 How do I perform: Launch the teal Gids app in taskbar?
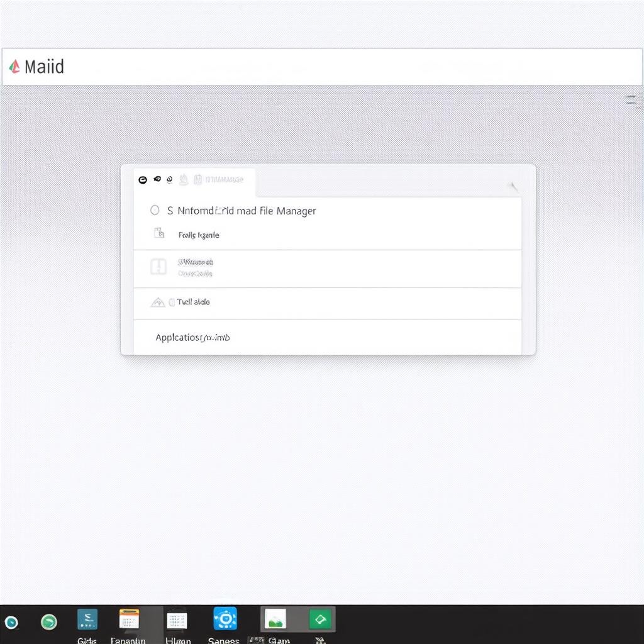pos(87,619)
